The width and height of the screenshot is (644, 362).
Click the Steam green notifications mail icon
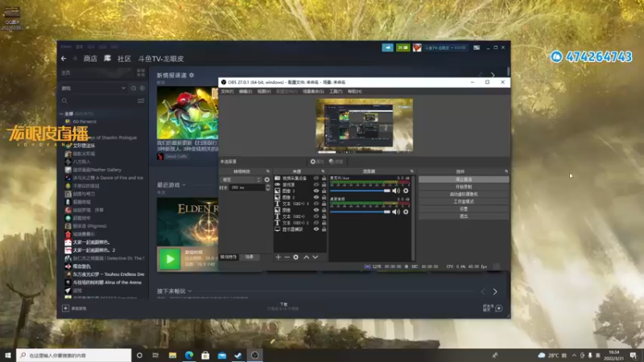pyautogui.click(x=403, y=47)
